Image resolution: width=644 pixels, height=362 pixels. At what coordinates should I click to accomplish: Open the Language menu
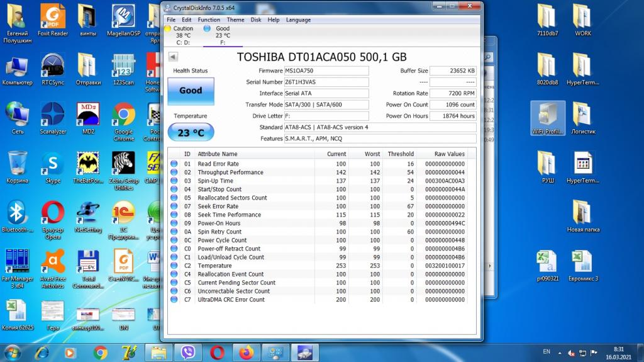click(x=298, y=20)
